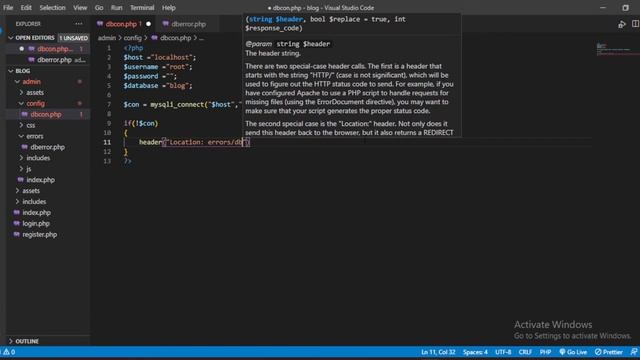The image size is (640, 360).
Task: Expand the root includes folder
Action: pos(18,202)
